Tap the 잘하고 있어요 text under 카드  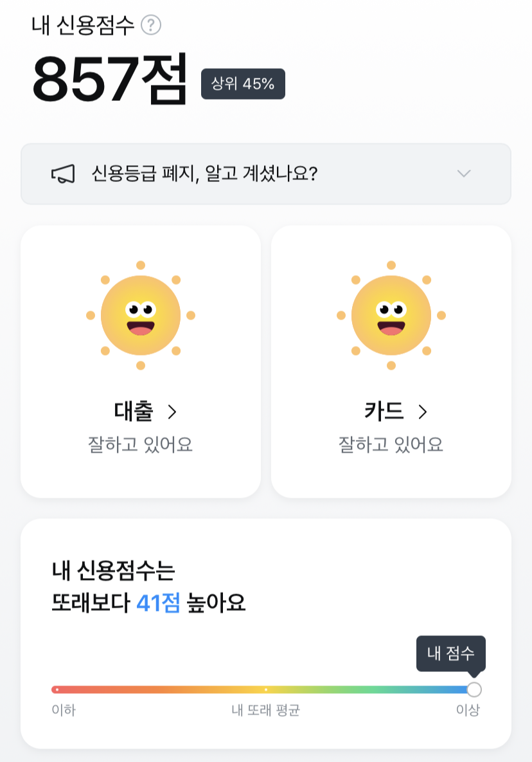(x=391, y=445)
